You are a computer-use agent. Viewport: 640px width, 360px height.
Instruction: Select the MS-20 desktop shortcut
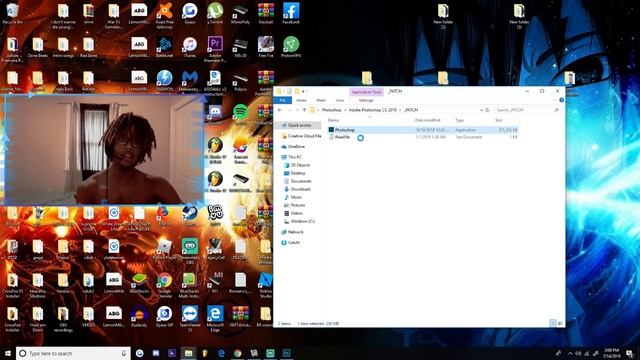coord(240,47)
